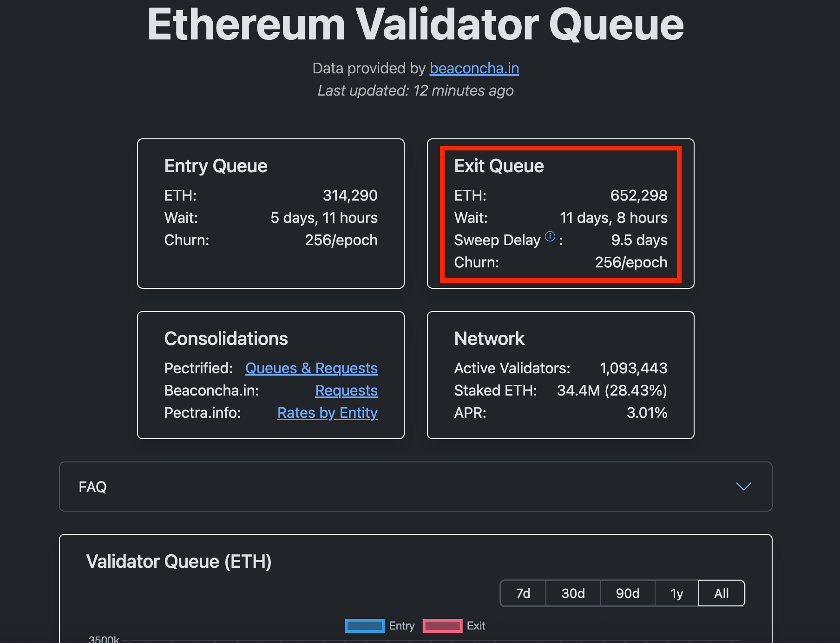This screenshot has height=643, width=840.
Task: Click Exit Queue churn '256/epoch' value
Action: click(x=631, y=262)
